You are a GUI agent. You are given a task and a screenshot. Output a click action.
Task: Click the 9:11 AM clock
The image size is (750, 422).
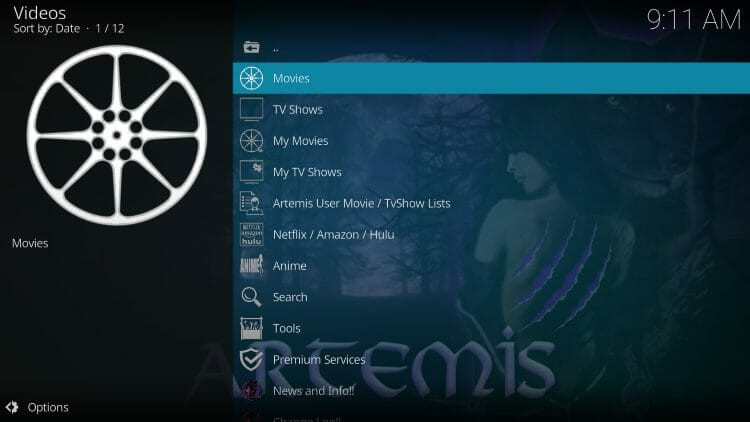pos(694,20)
